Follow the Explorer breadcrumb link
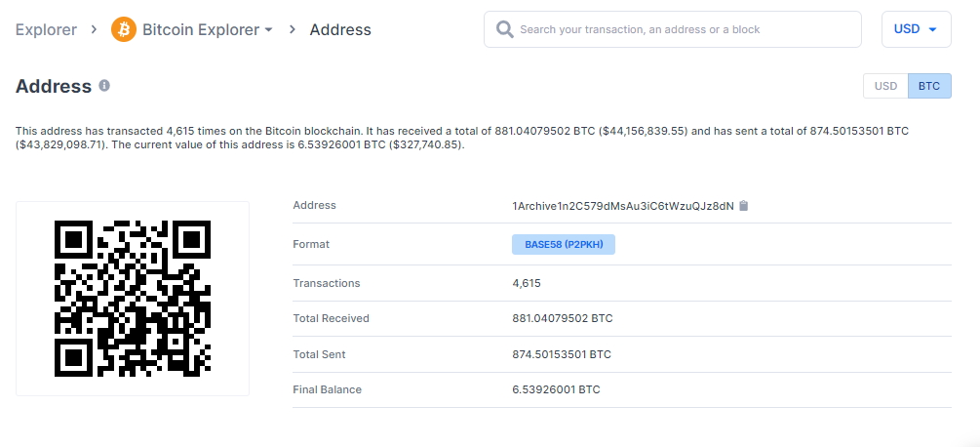 (46, 29)
